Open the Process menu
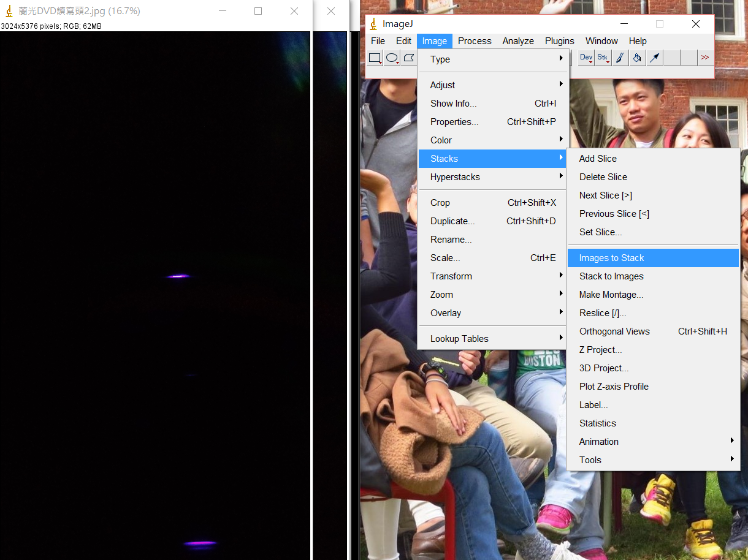Viewport: 748px width, 560px height. [475, 41]
